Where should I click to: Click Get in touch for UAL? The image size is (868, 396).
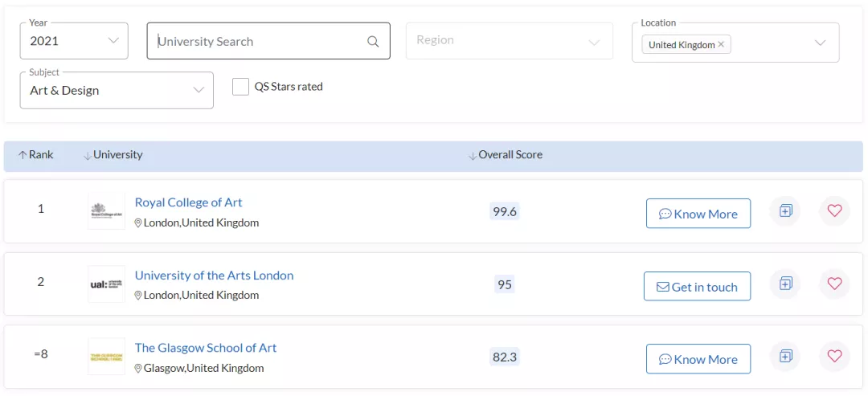pos(698,287)
